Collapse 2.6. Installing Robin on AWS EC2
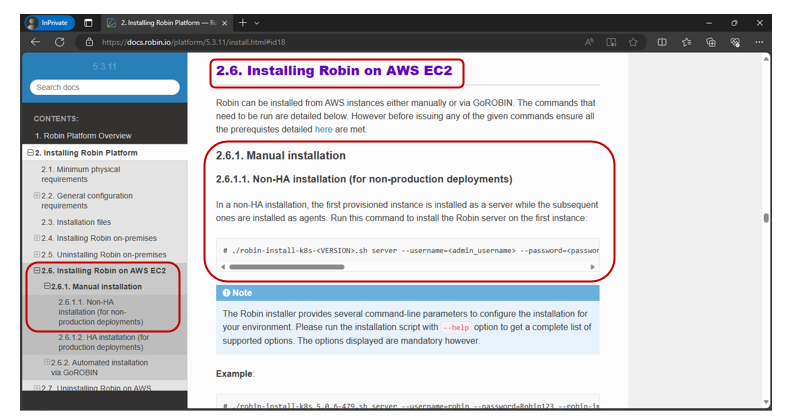The width and height of the screenshot is (787, 420). (37, 270)
